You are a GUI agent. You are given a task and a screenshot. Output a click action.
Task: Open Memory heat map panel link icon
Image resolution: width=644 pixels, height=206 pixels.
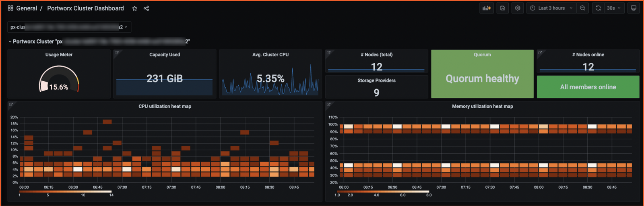coord(328,104)
